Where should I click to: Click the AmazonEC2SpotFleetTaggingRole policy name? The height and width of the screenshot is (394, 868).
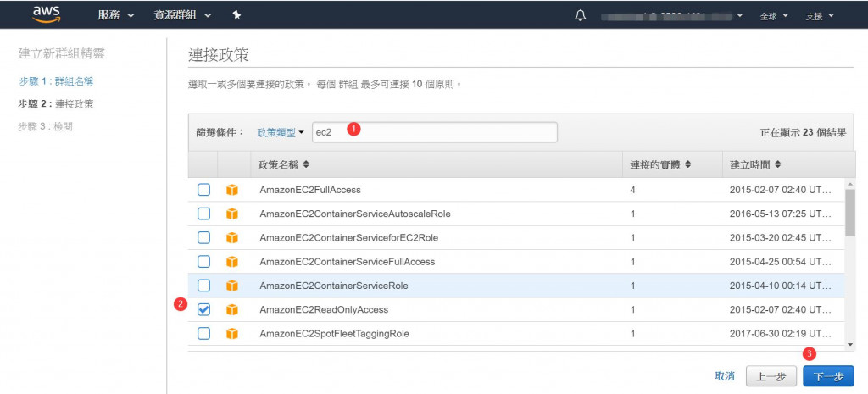tap(334, 334)
